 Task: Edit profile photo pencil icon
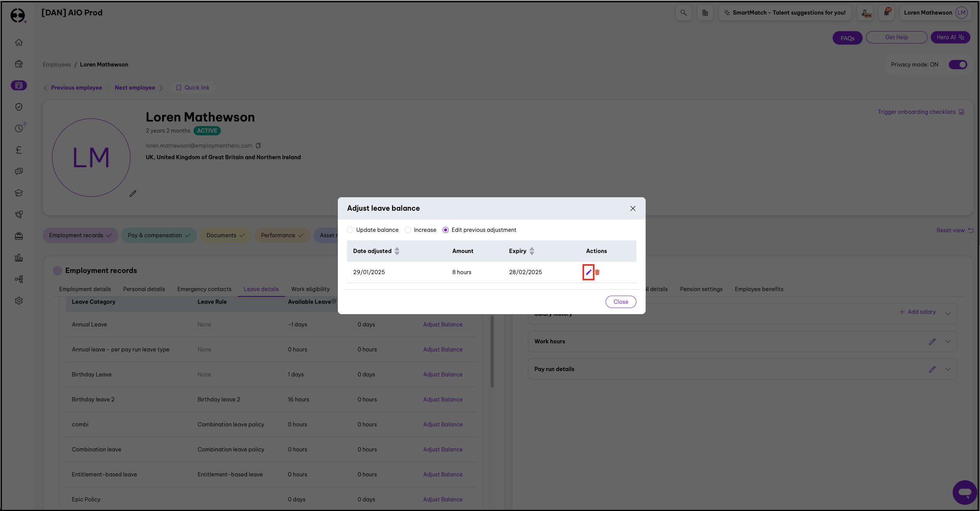133,194
